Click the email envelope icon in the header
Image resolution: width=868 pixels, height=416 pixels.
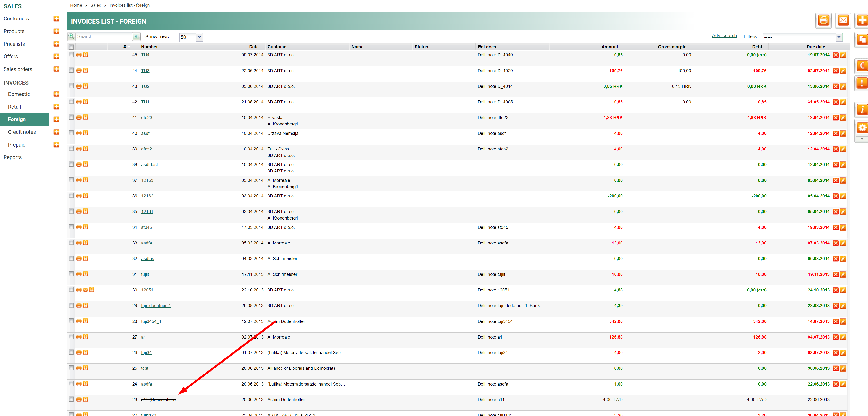coord(843,21)
